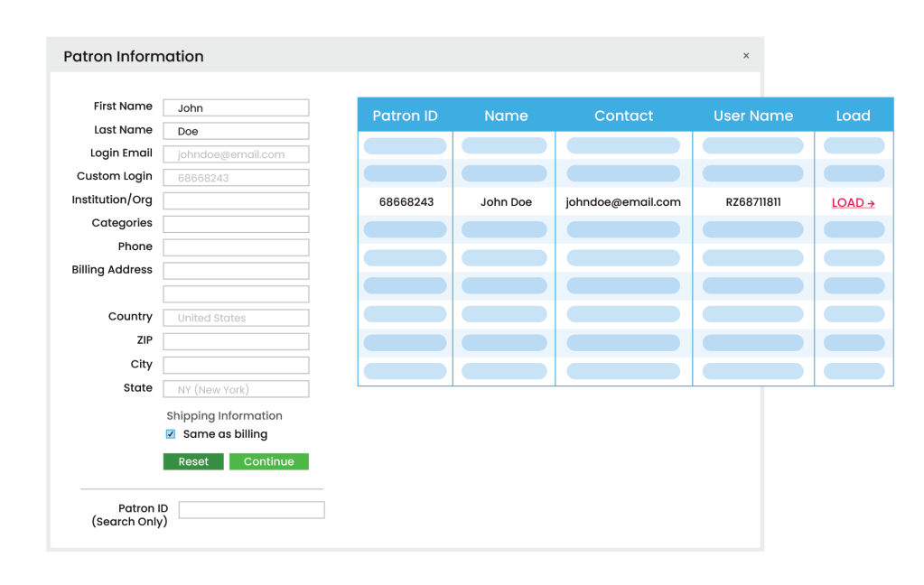Viewport: 924px width, 585px height.
Task: Click the Load column header
Action: 854,116
